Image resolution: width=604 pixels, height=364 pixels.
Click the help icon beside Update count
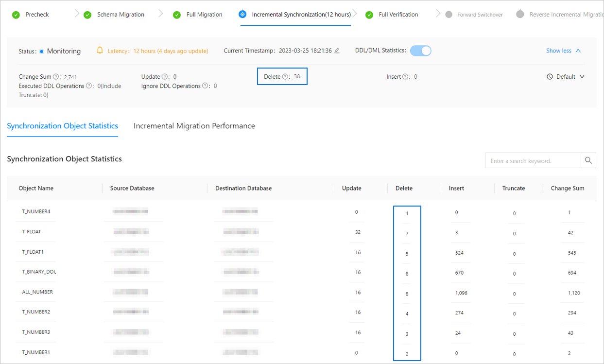[x=165, y=77]
